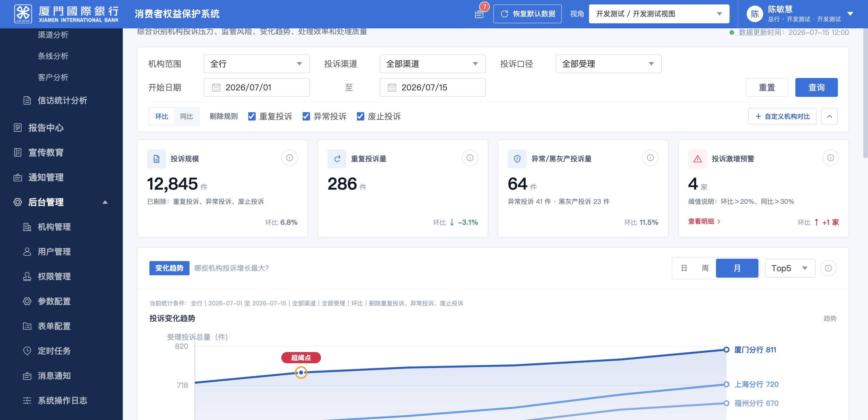Click the 后台管理 gear icon

click(x=17, y=202)
